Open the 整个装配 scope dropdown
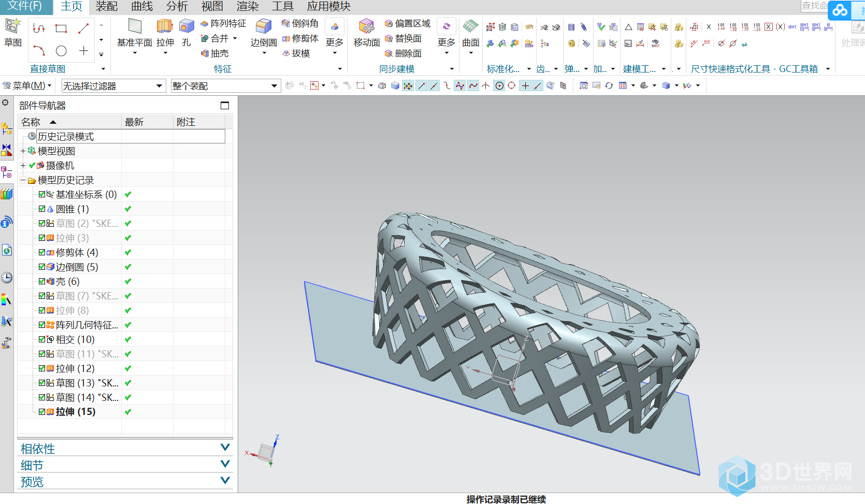The width and height of the screenshot is (865, 504). [x=226, y=86]
